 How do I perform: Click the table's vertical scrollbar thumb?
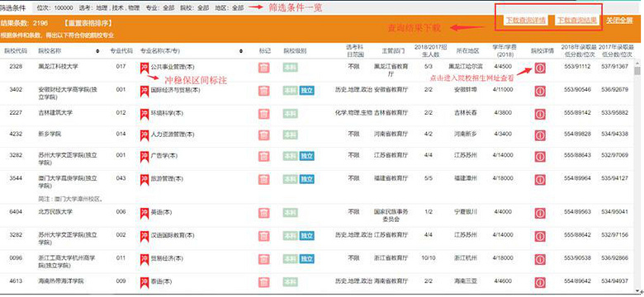(x=637, y=72)
